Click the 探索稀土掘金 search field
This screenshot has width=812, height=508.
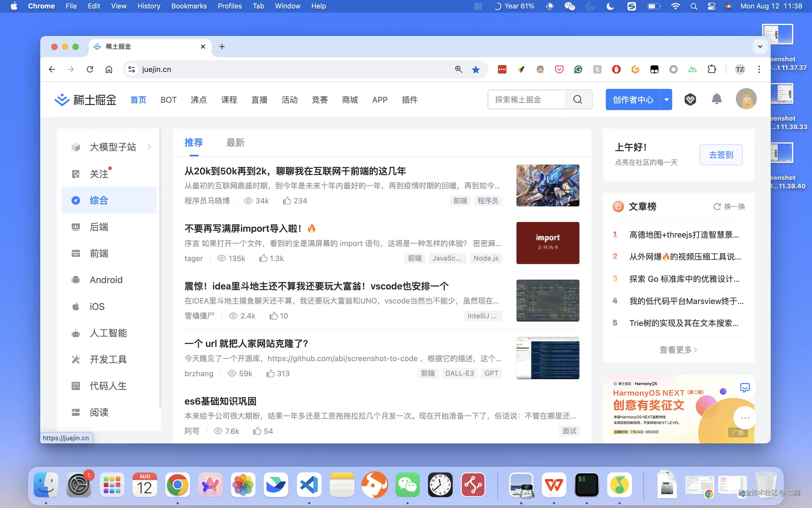[526, 99]
